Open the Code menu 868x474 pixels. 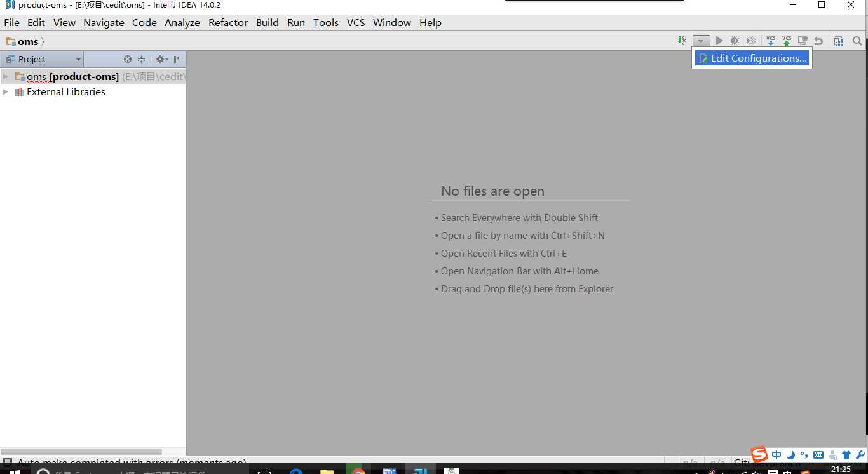coord(144,22)
